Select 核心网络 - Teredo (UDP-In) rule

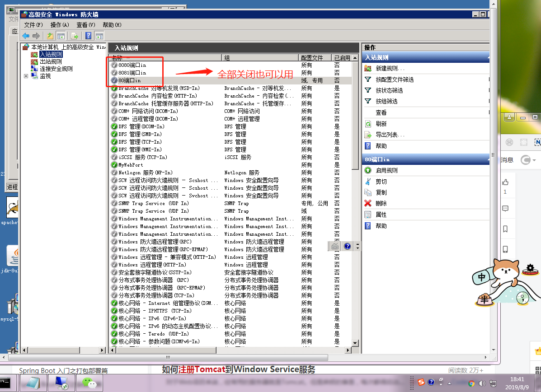154,334
